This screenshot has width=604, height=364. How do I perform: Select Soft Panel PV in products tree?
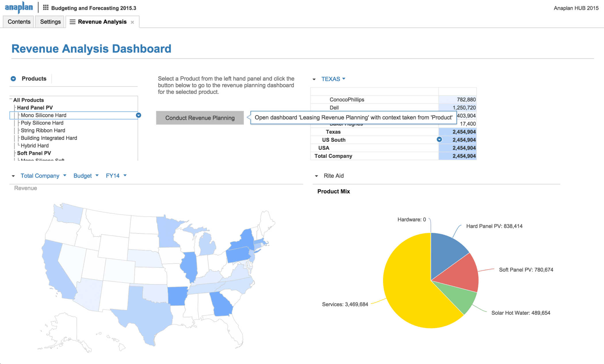coord(34,153)
